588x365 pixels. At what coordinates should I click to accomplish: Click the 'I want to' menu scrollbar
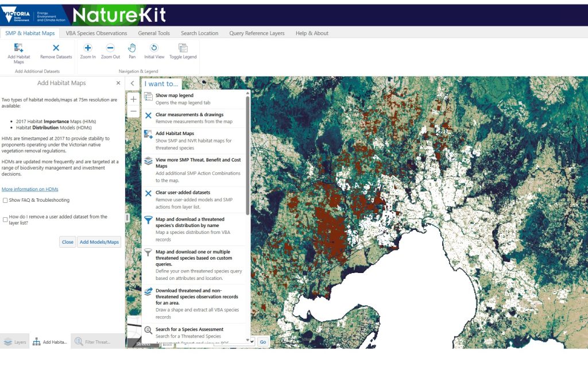point(247,155)
